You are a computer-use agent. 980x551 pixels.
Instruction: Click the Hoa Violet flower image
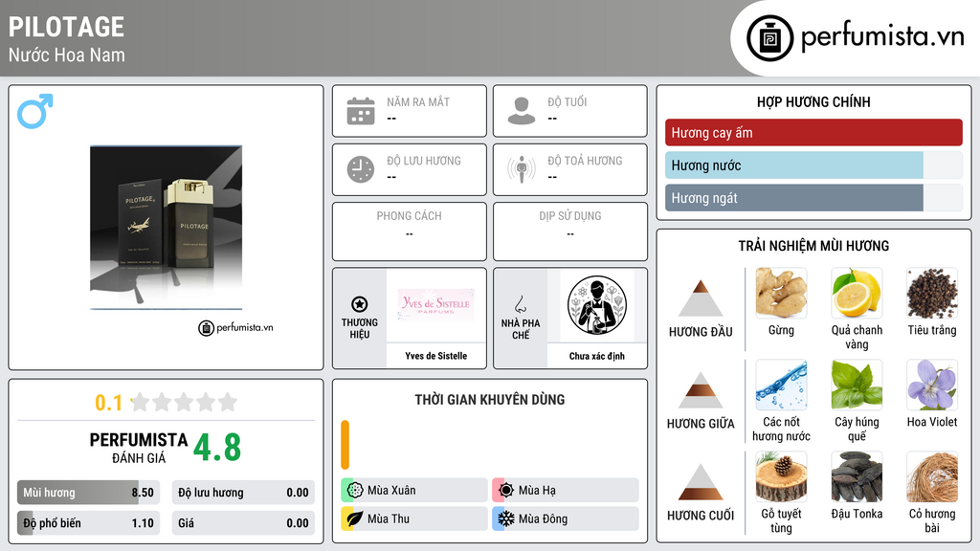point(932,385)
